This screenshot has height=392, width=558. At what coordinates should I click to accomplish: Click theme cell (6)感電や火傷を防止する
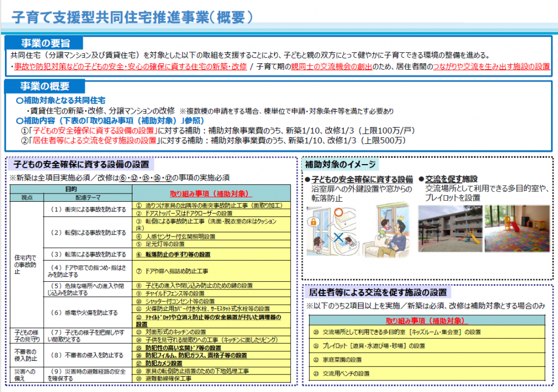[x=88, y=312]
